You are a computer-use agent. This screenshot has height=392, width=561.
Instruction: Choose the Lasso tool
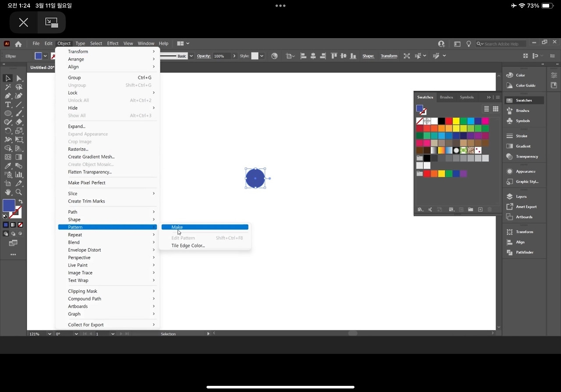click(19, 87)
